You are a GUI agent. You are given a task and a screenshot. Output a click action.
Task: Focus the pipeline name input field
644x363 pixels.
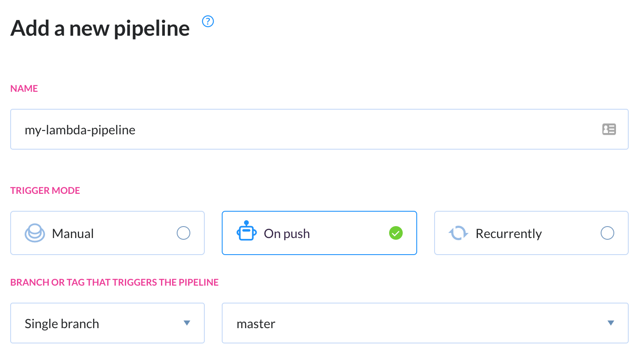click(x=319, y=129)
